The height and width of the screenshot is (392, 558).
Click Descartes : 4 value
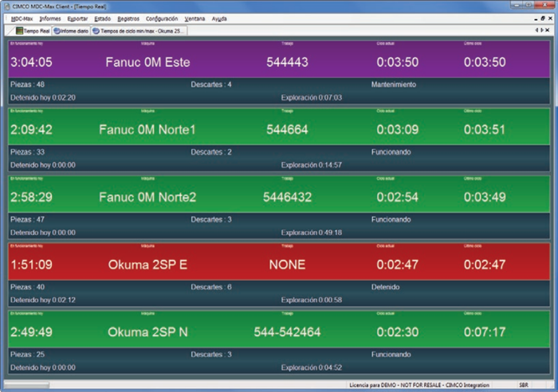coord(211,84)
